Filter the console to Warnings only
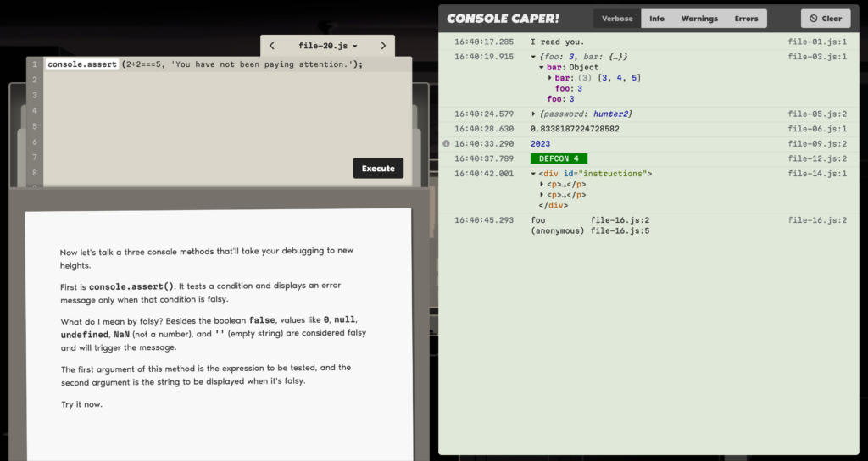868x461 pixels. click(x=699, y=19)
